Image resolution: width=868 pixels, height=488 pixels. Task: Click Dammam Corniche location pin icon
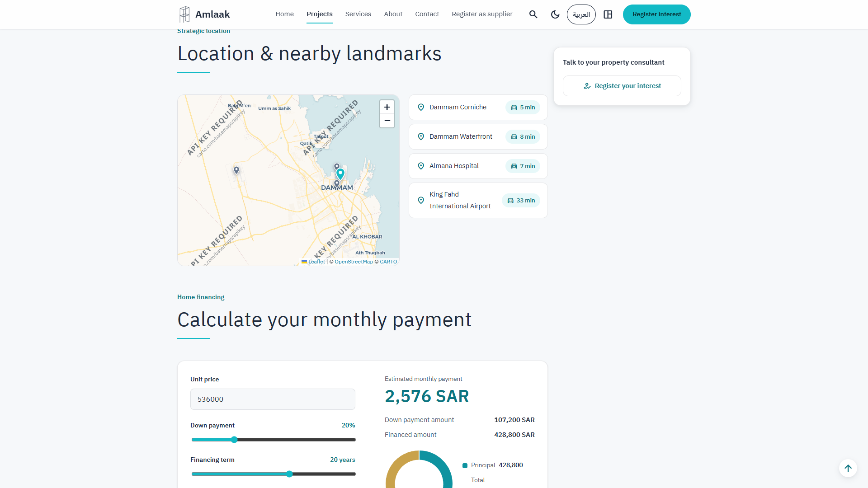(x=421, y=108)
